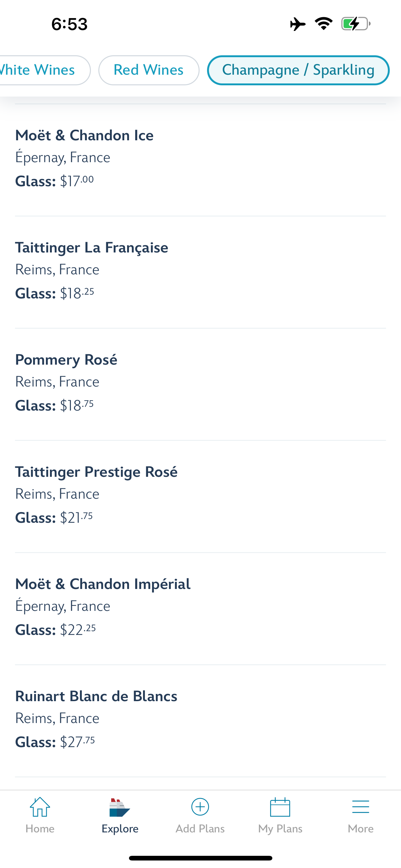Open the My Plans calendar icon
Screen dimensions: 401x868
[280, 807]
